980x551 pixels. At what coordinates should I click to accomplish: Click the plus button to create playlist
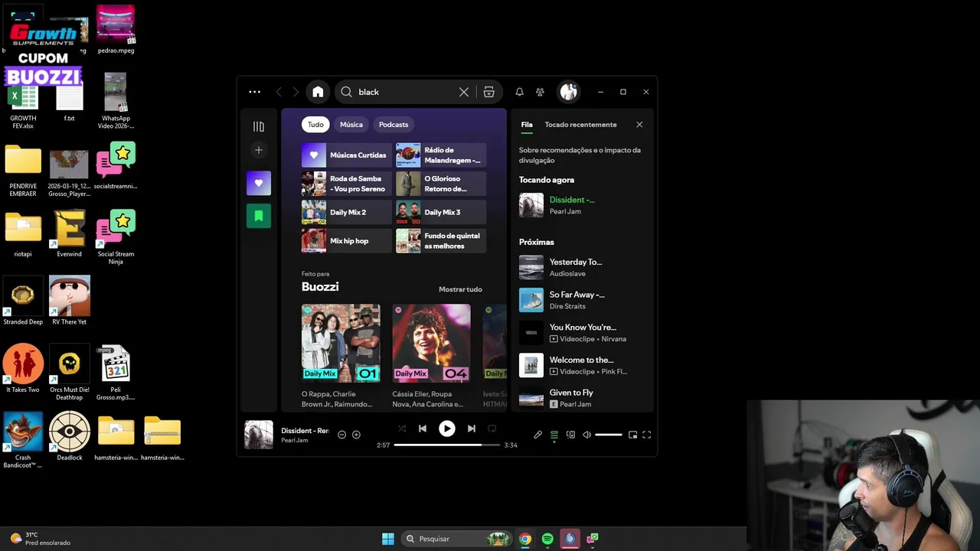pos(259,150)
